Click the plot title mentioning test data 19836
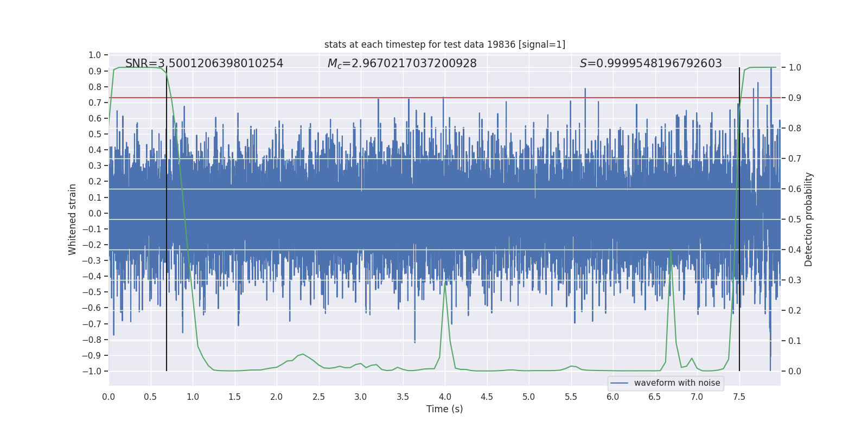Screen dimensions: 868x434 [x=444, y=44]
